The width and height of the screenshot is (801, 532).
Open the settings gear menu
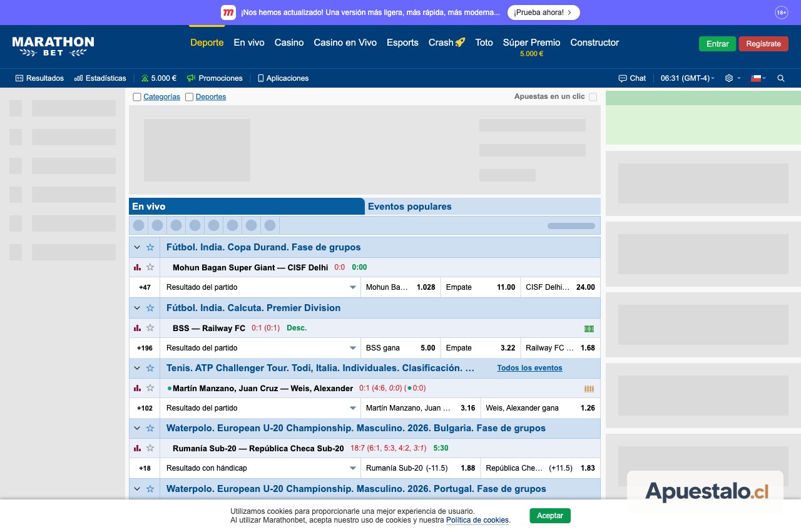click(728, 78)
